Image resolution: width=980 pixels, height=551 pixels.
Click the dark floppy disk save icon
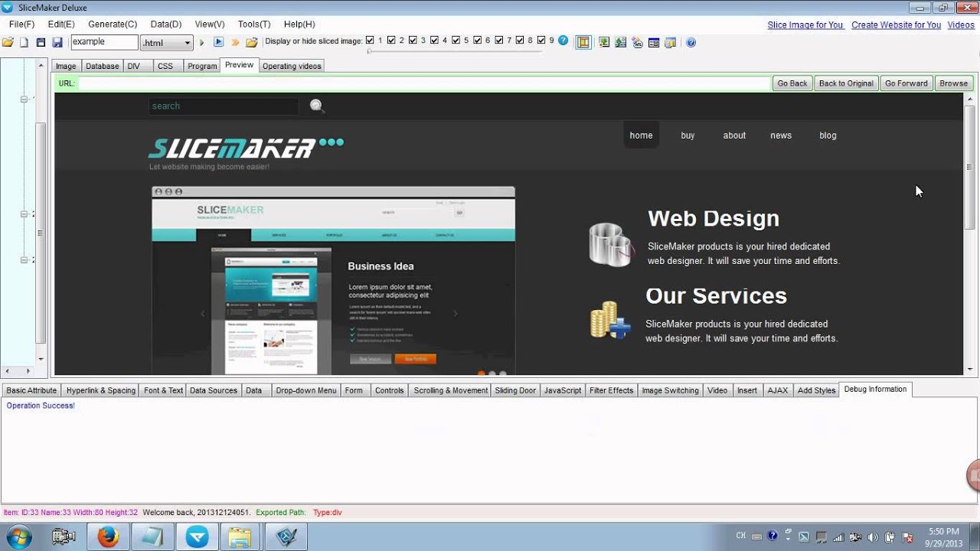coord(41,42)
